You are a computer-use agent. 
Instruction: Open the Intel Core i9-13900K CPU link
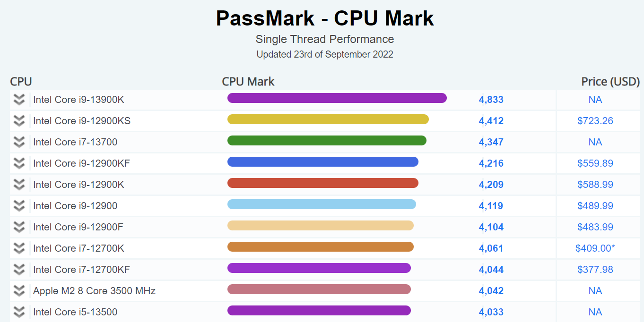coord(78,100)
